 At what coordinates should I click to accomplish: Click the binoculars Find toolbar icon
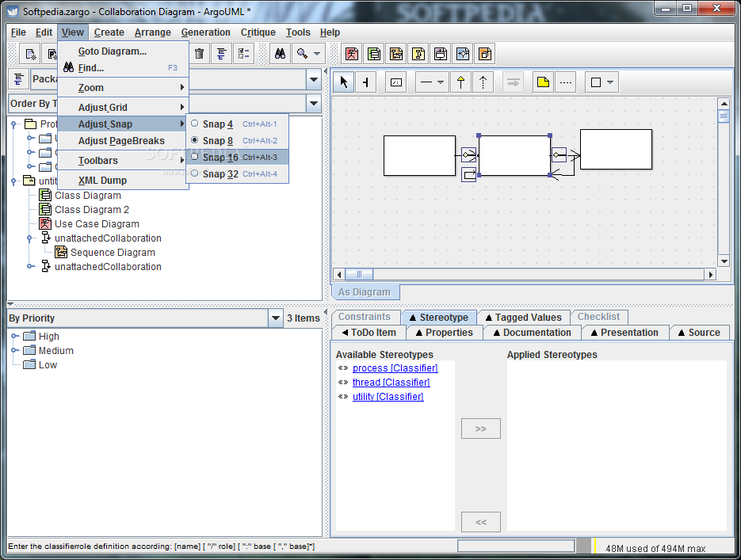281,54
